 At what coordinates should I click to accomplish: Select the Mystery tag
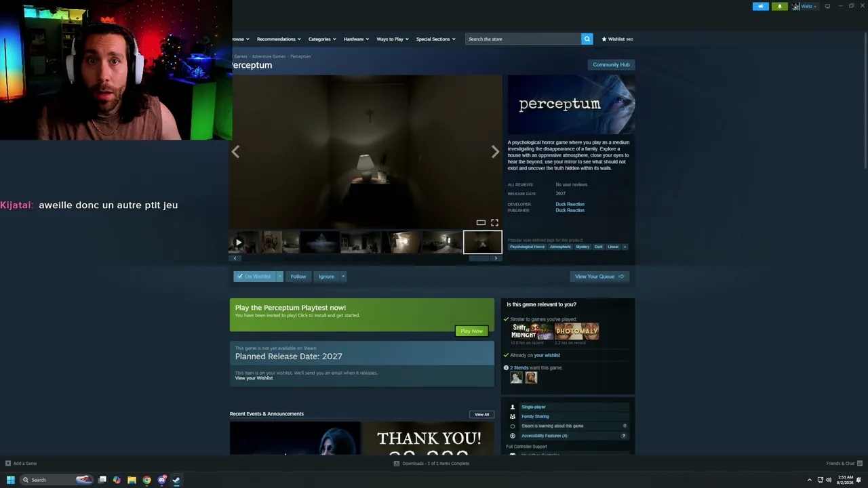583,247
